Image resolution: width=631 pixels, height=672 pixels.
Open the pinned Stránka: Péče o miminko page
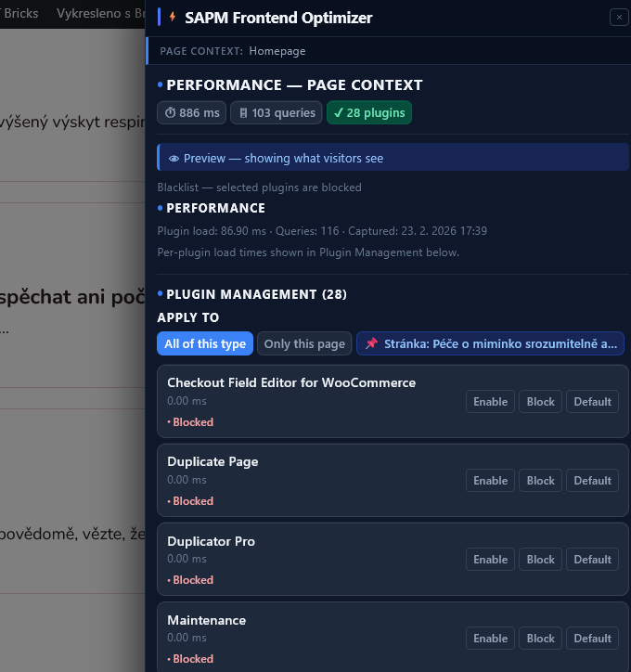(x=490, y=343)
